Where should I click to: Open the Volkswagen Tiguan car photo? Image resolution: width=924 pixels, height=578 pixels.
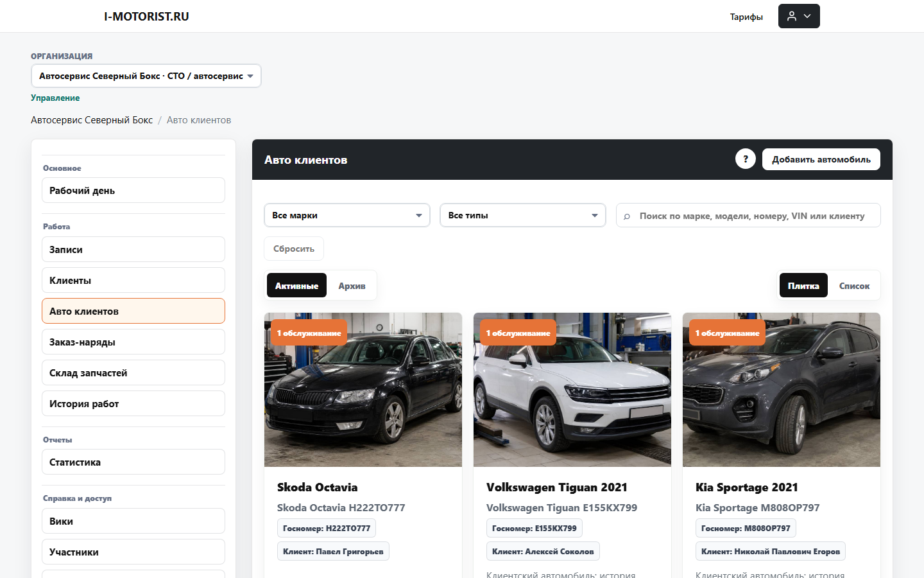572,390
